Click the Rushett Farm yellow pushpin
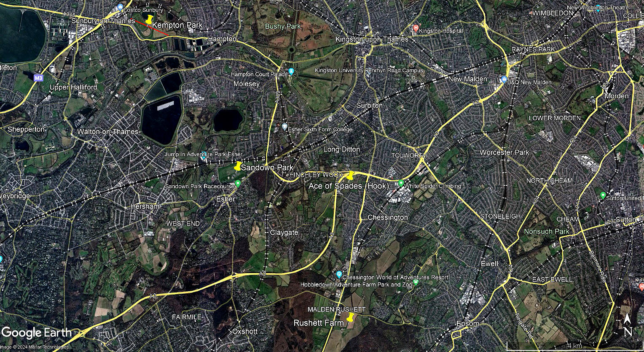The width and height of the screenshot is (644, 352). click(x=349, y=318)
